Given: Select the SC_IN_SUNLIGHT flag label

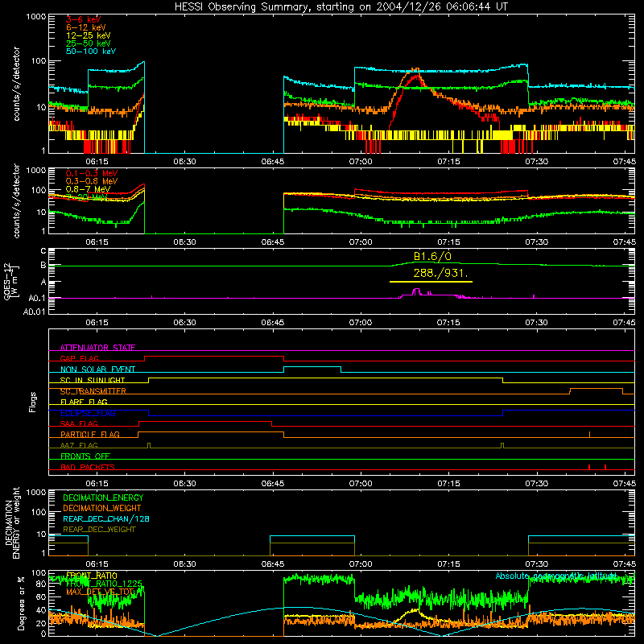Looking at the screenshot, I should (x=93, y=380).
